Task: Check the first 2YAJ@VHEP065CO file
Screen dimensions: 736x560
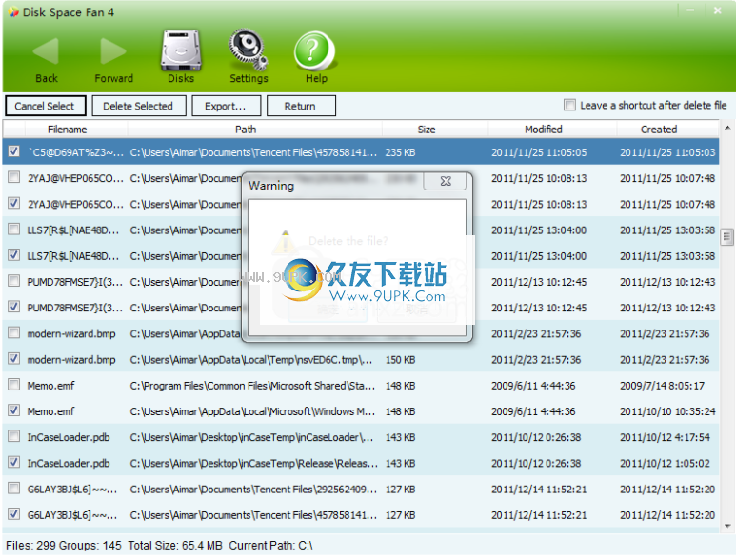Action: pyautogui.click(x=14, y=177)
